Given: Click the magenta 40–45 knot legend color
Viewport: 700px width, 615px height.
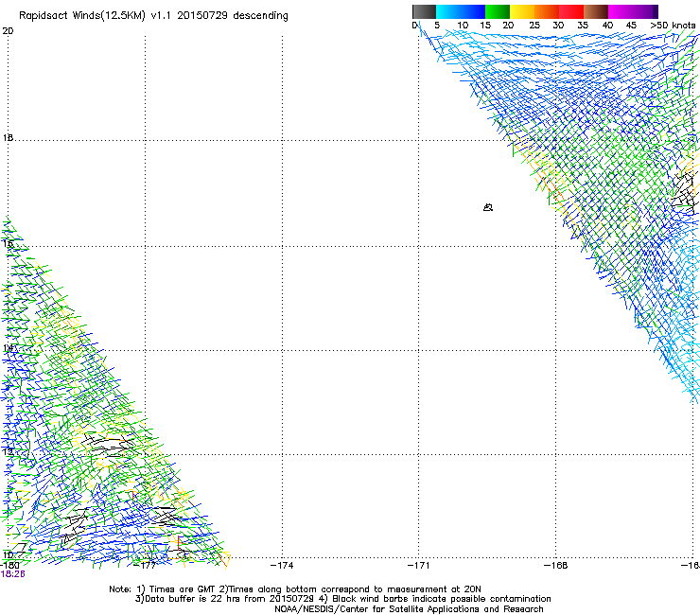Looking at the screenshot, I should pyautogui.click(x=621, y=11).
